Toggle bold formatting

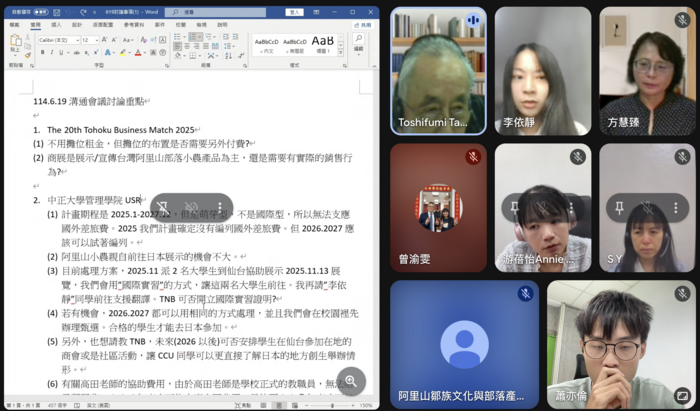tap(42, 53)
